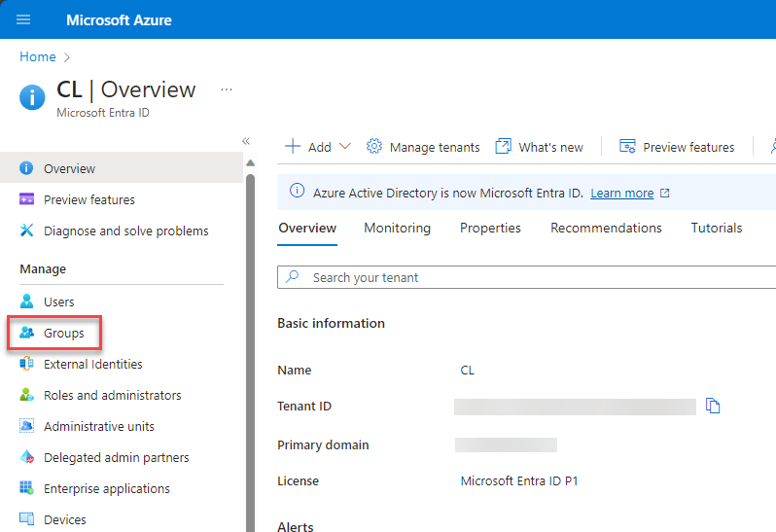Click the external link icon after Learn more
The height and width of the screenshot is (532, 776).
click(664, 193)
